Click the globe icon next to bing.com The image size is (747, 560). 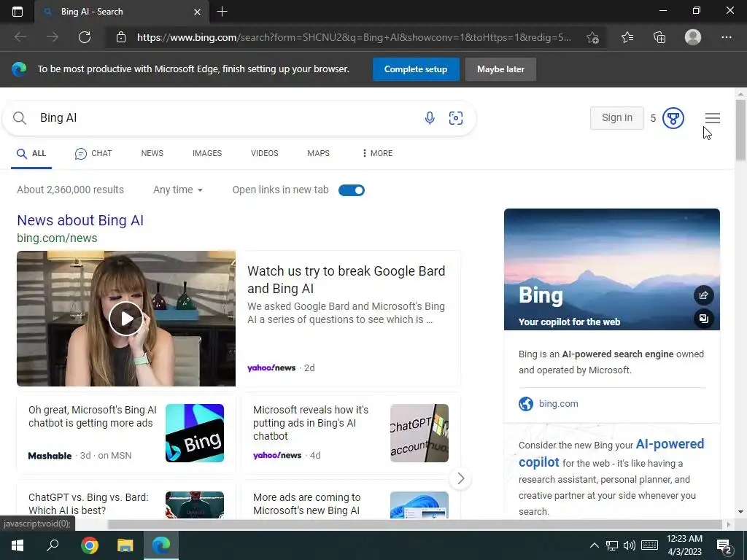526,404
